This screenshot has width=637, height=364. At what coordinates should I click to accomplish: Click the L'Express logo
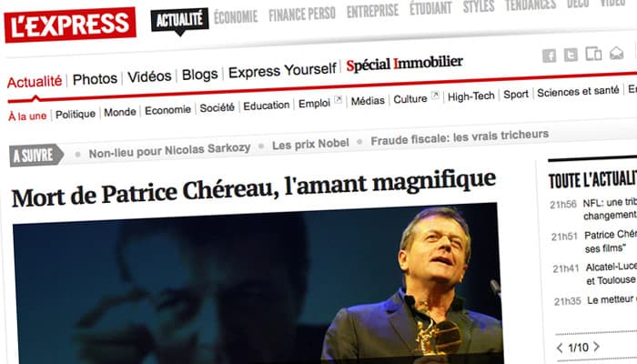point(70,25)
